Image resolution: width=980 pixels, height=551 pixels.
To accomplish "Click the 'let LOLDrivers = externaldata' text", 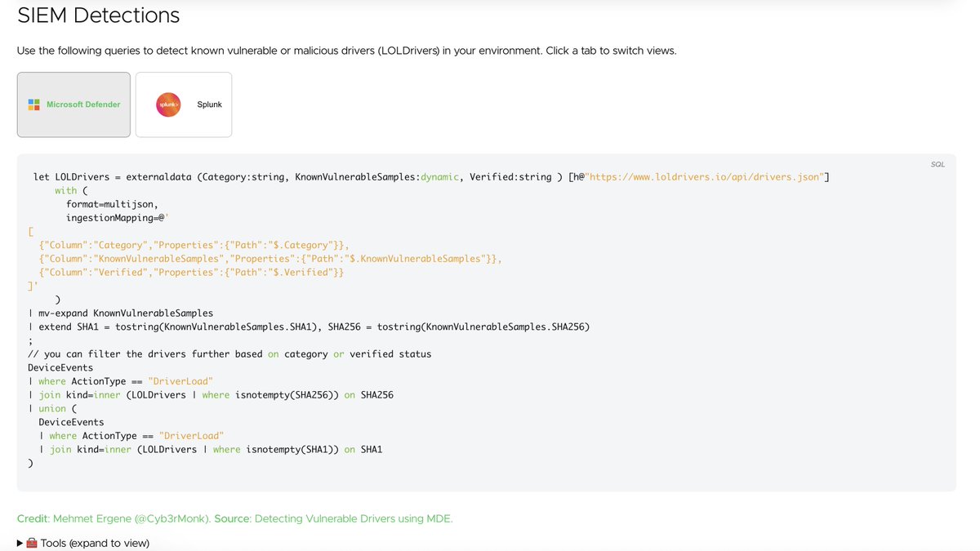I will point(112,177).
